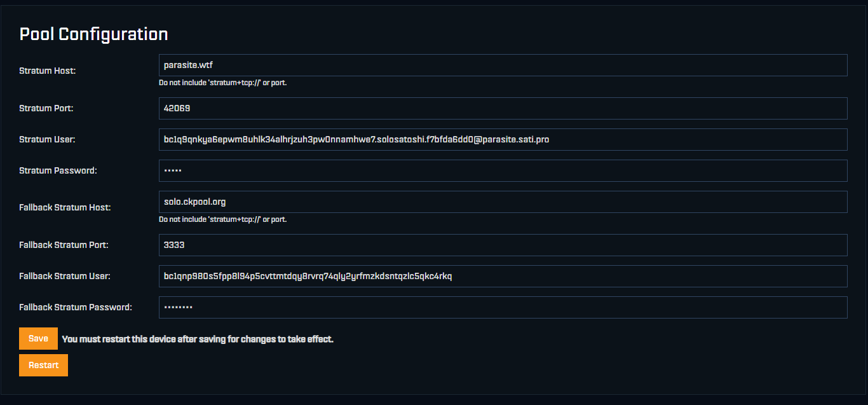Click the Stratum User field with bc1q address

click(x=502, y=139)
